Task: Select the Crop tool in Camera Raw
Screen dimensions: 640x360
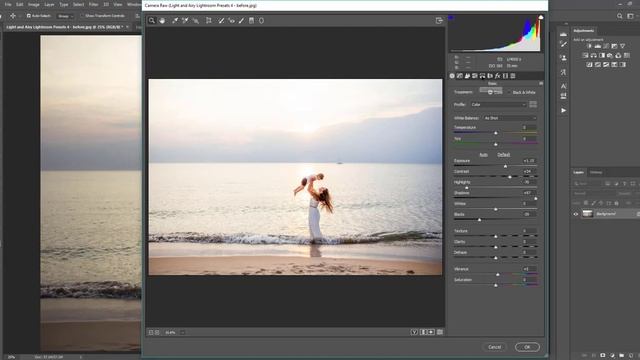Action: [209, 20]
